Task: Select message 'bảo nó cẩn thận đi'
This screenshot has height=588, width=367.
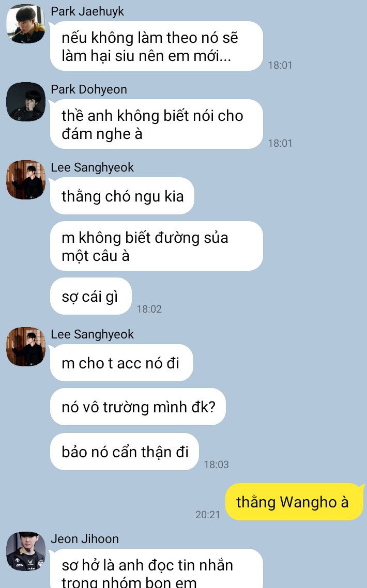Action: click(x=125, y=452)
